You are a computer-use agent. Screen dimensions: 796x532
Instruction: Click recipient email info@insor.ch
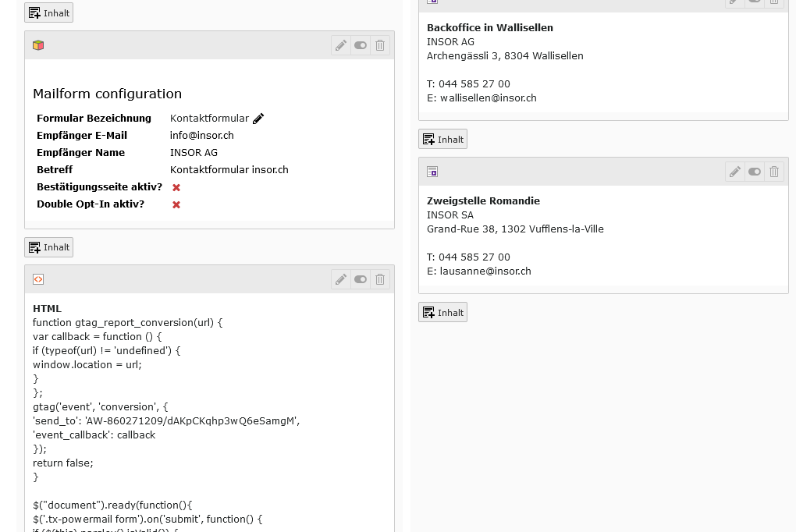202,136
